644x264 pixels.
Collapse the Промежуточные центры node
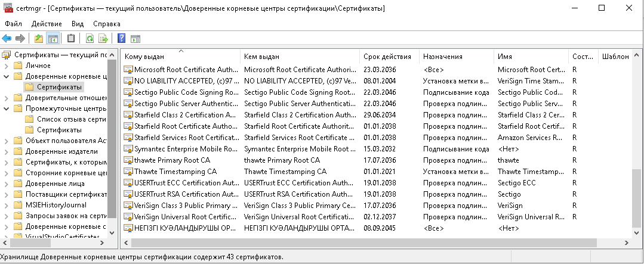(x=6, y=108)
